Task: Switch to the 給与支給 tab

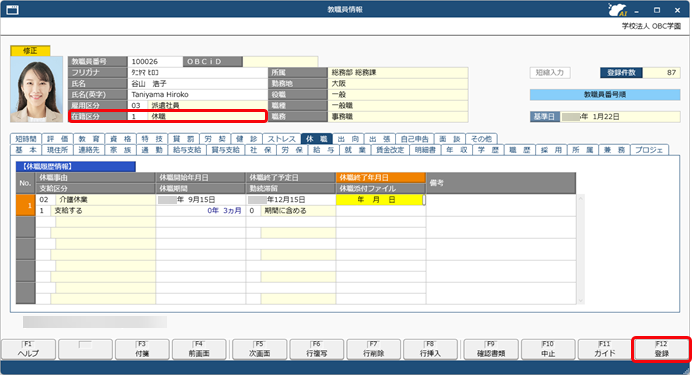Action: point(187,150)
